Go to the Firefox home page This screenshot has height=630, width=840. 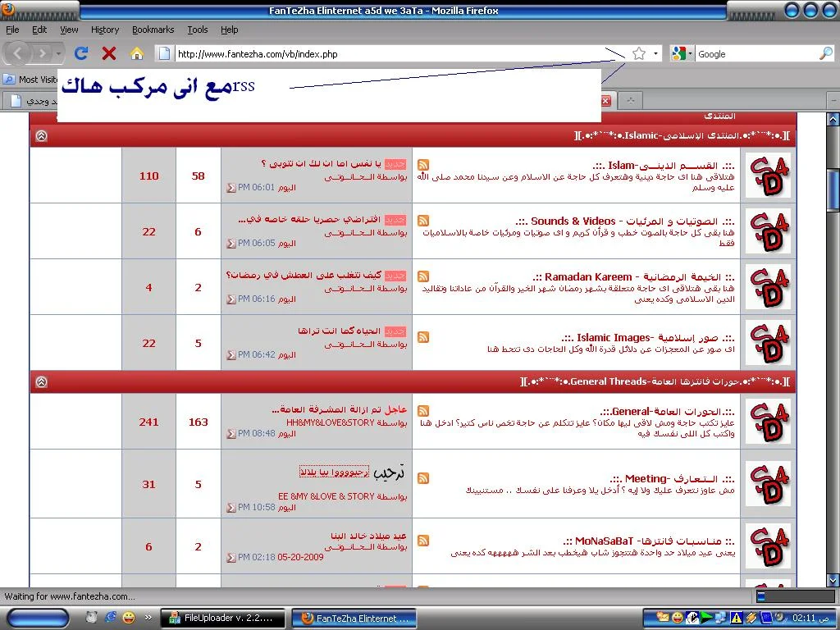click(x=137, y=53)
